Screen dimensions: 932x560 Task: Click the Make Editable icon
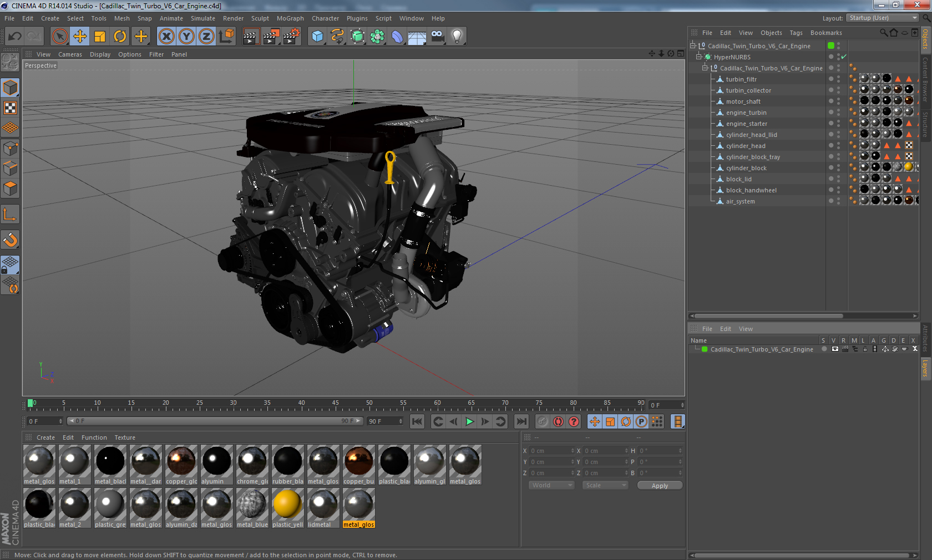10,62
